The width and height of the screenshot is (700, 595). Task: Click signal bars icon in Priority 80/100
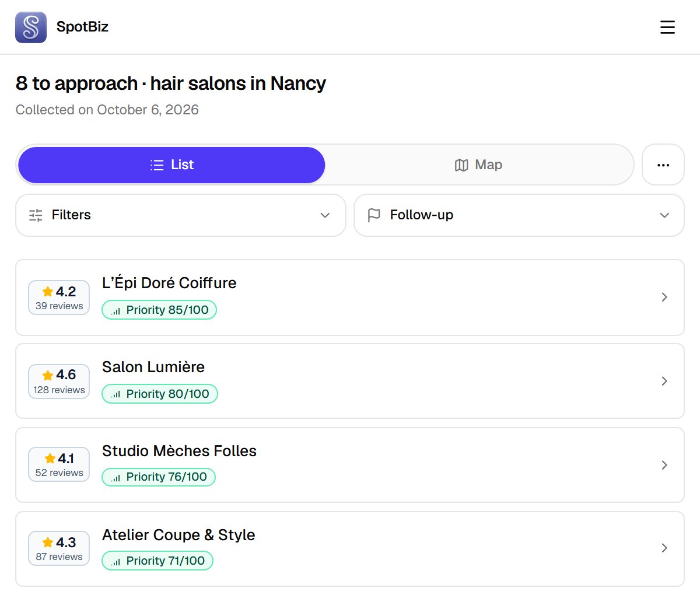click(x=116, y=395)
